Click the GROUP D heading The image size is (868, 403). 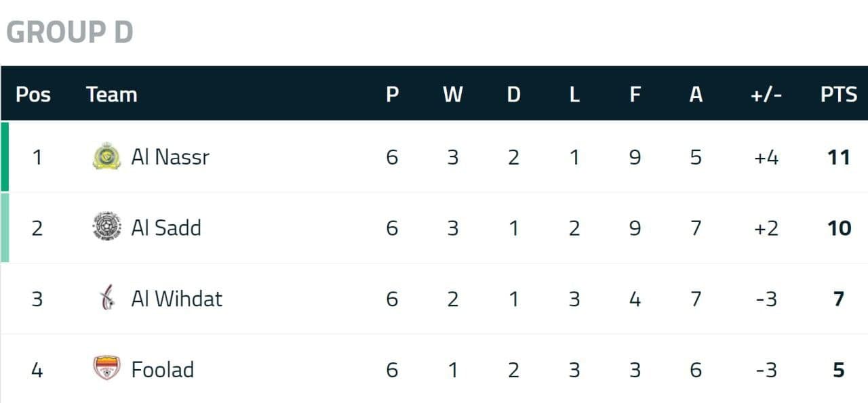coord(70,32)
